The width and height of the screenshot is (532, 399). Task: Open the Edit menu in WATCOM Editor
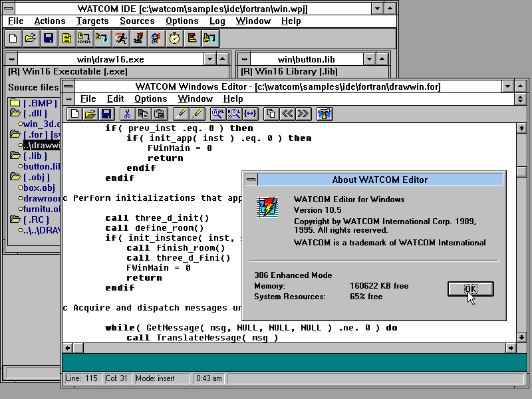[x=115, y=98]
